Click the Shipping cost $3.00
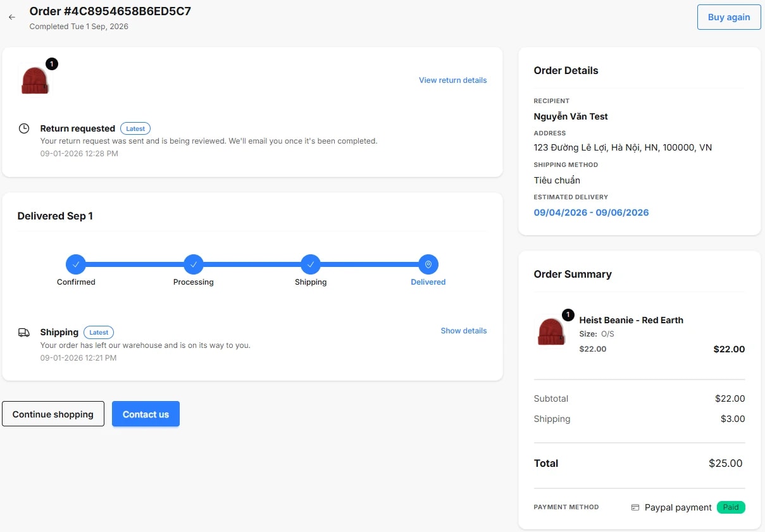The image size is (765, 532). tap(733, 419)
